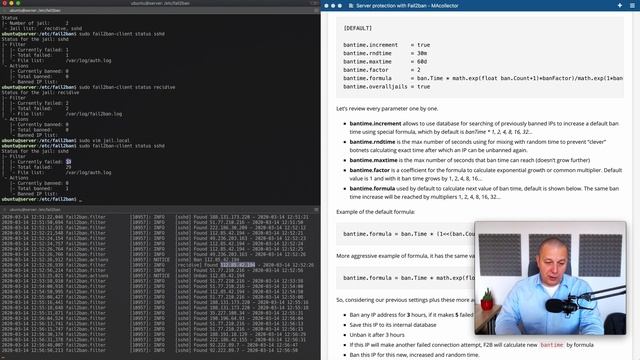Image resolution: width=640 pixels, height=360 pixels.
Task: Click the terminal prompt cursor at last line
Action: pyautogui.click(x=80, y=200)
